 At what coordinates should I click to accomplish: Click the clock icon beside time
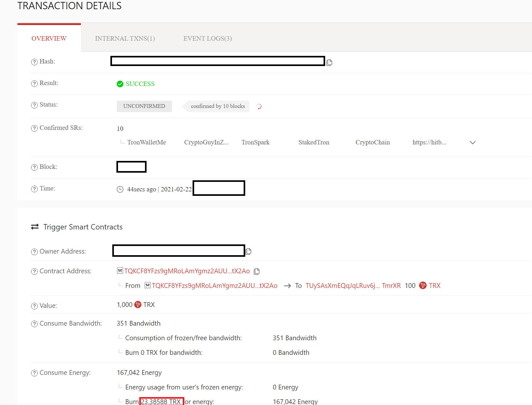pos(120,189)
